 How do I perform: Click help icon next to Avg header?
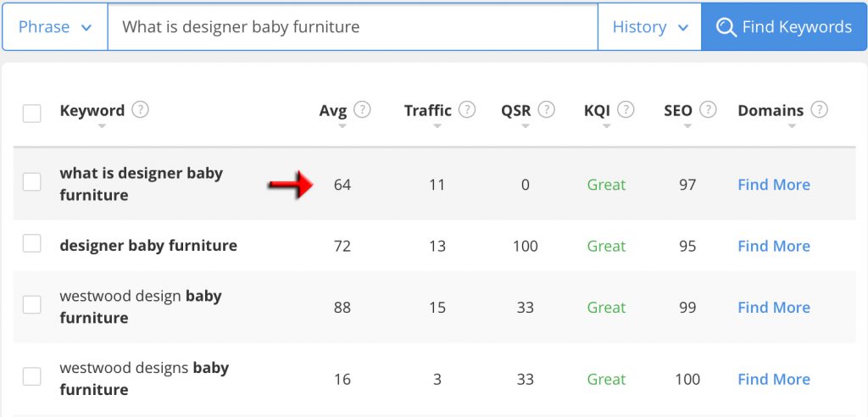pos(362,109)
